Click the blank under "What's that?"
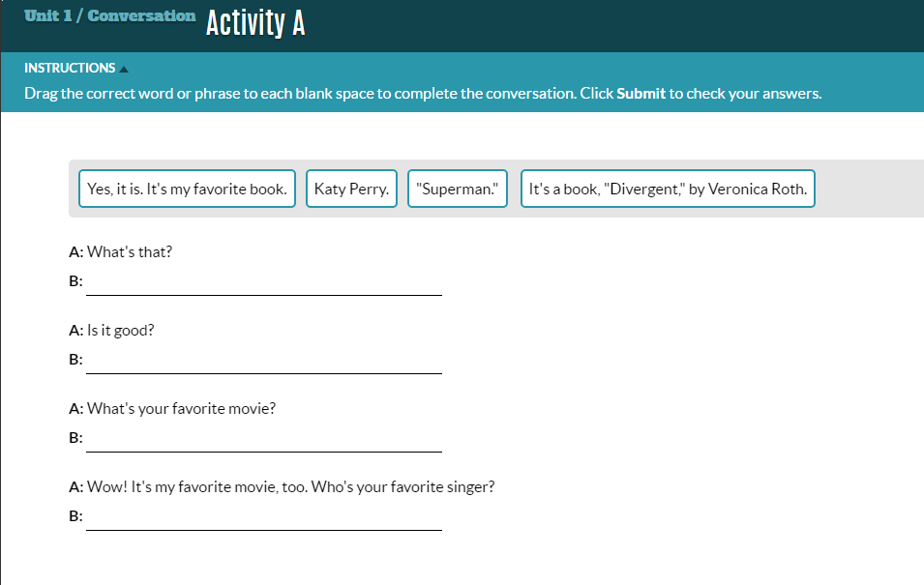This screenshot has height=585, width=924. click(x=264, y=281)
